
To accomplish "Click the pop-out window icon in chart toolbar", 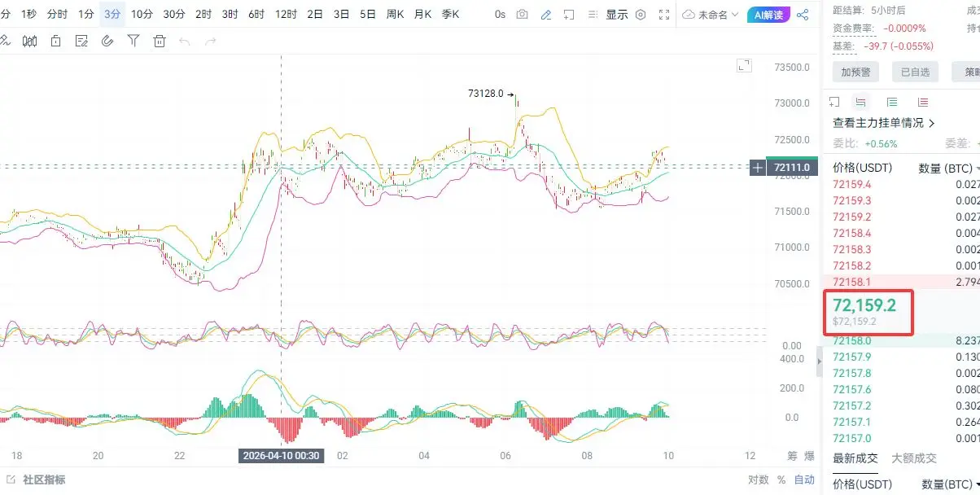I will click(x=569, y=15).
